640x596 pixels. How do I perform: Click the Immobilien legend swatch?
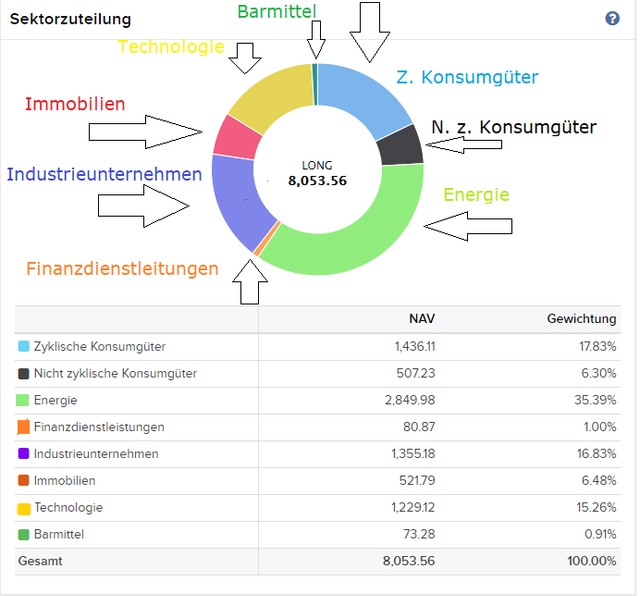click(x=24, y=480)
